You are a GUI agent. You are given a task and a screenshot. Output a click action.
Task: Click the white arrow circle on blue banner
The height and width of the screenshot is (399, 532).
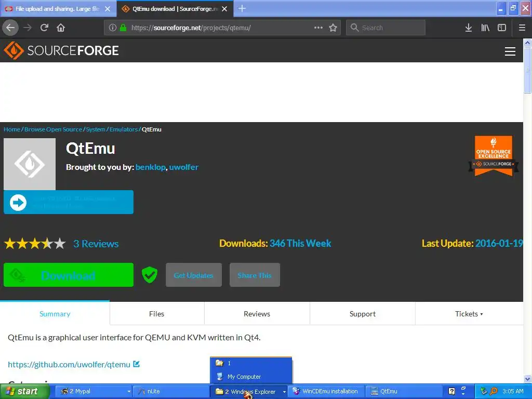point(18,203)
